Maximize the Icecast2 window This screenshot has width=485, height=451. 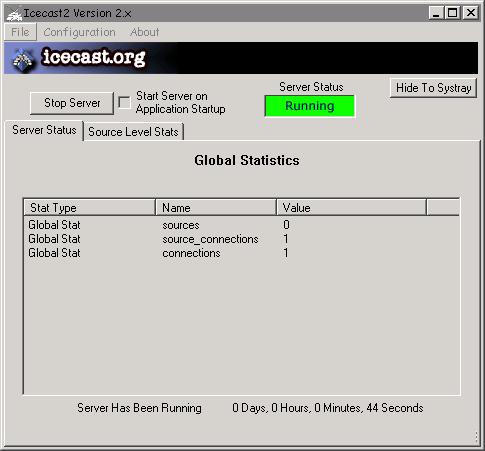click(x=452, y=13)
